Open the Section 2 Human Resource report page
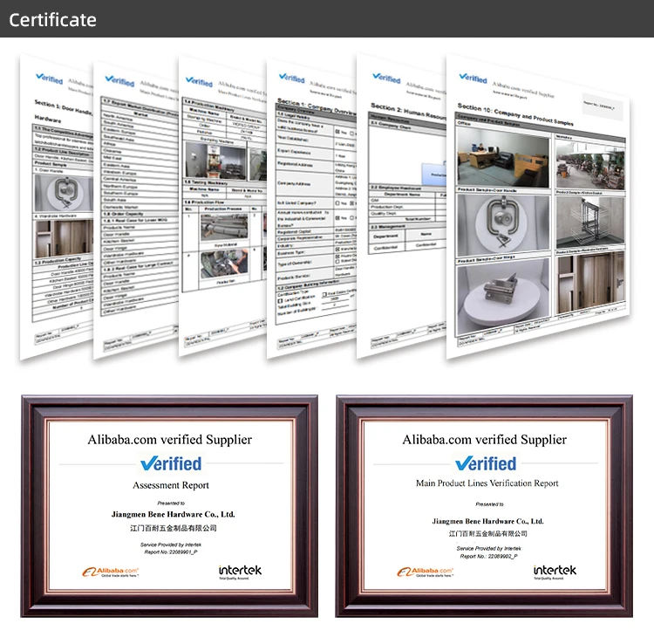The image size is (654, 644). (401, 206)
